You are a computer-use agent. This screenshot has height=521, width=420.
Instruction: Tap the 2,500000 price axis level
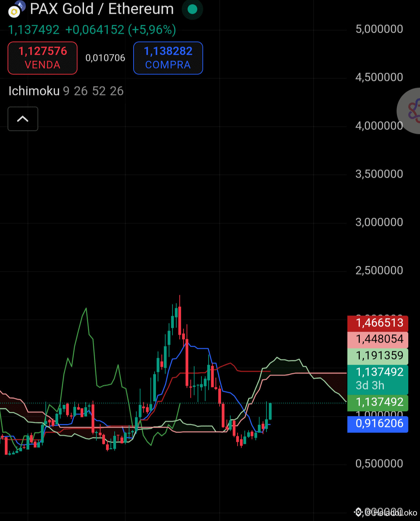click(379, 270)
